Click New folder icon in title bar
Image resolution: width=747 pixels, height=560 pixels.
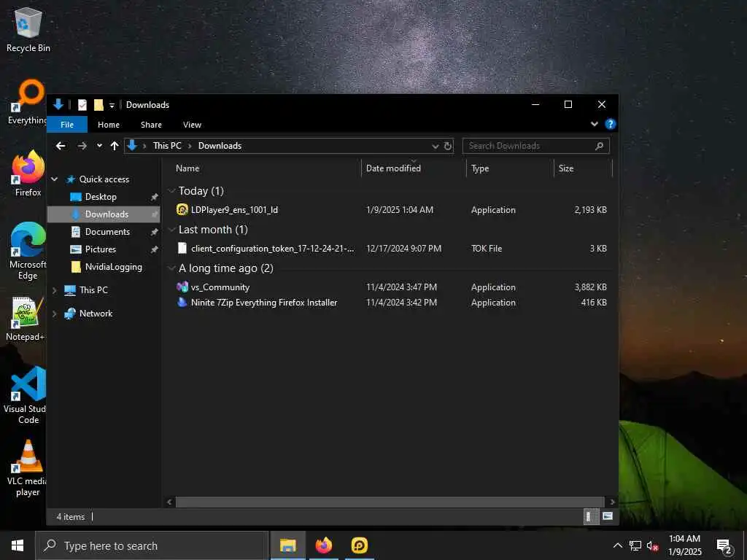point(98,105)
